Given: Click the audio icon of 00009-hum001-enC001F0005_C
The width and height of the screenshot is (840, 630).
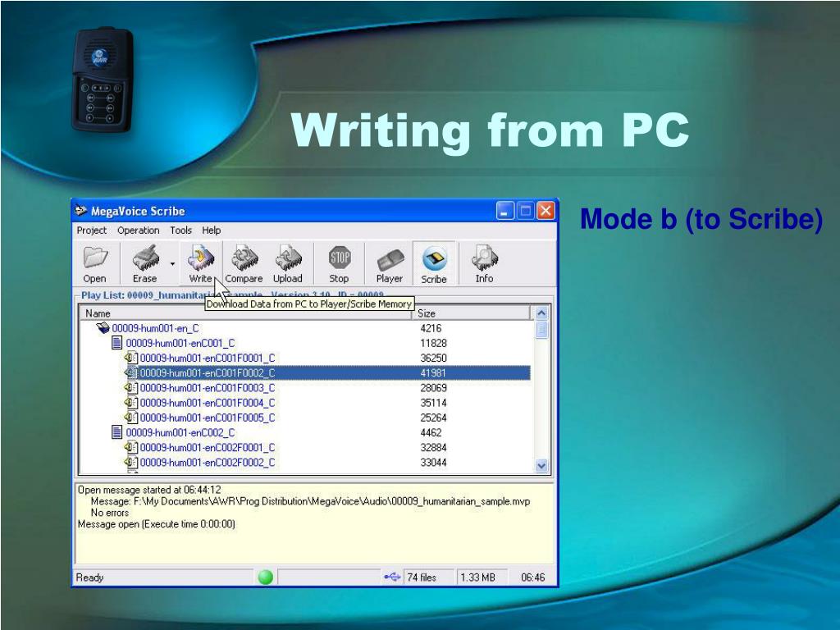Looking at the screenshot, I should (130, 418).
